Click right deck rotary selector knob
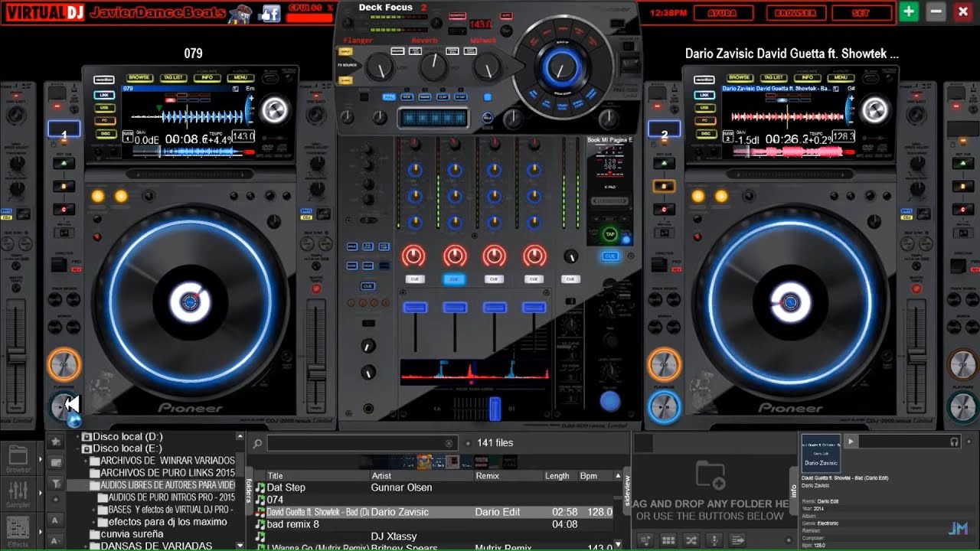This screenshot has width=980, height=551. point(874,111)
